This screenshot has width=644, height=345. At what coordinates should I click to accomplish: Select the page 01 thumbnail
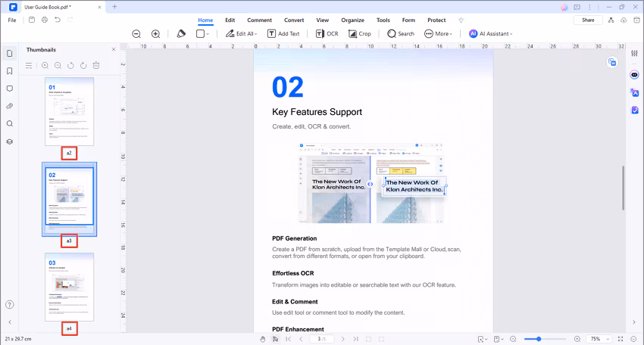[x=70, y=111]
